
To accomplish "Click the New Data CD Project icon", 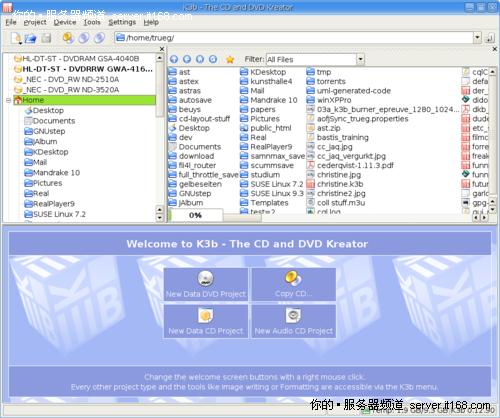I will point(206,315).
